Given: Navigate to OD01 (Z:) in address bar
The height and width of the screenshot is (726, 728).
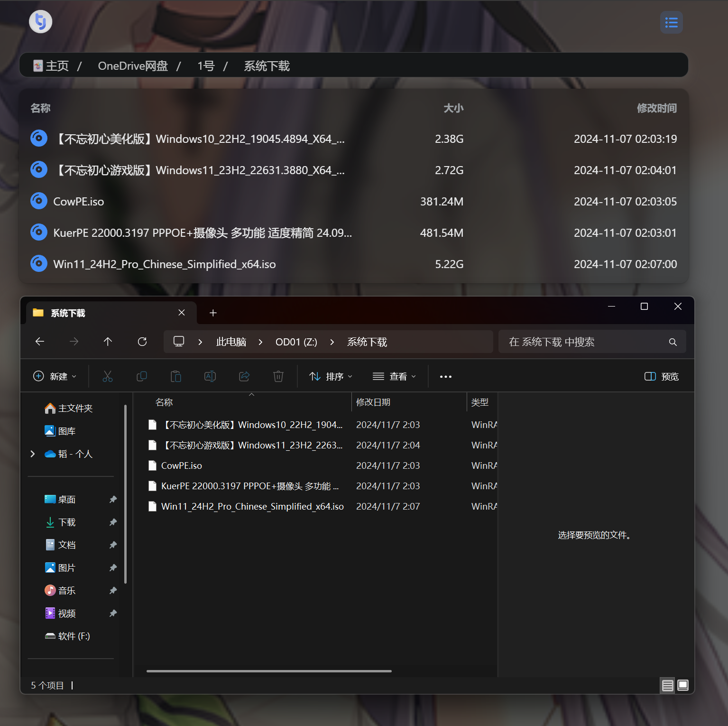Looking at the screenshot, I should click(296, 342).
